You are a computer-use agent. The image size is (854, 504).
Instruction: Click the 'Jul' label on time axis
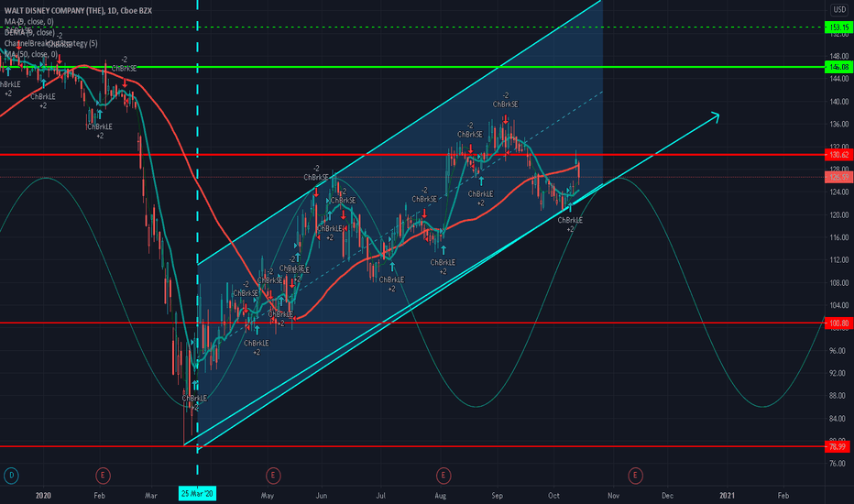pyautogui.click(x=380, y=495)
